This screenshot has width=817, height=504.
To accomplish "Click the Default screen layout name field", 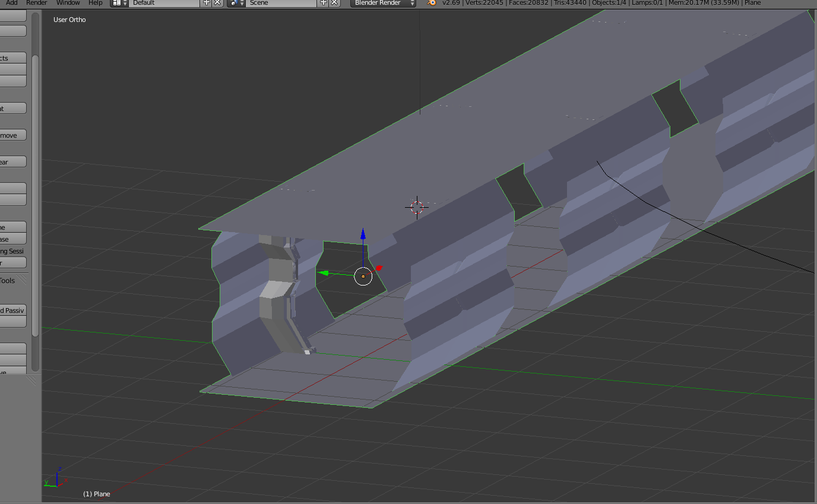I will point(164,3).
